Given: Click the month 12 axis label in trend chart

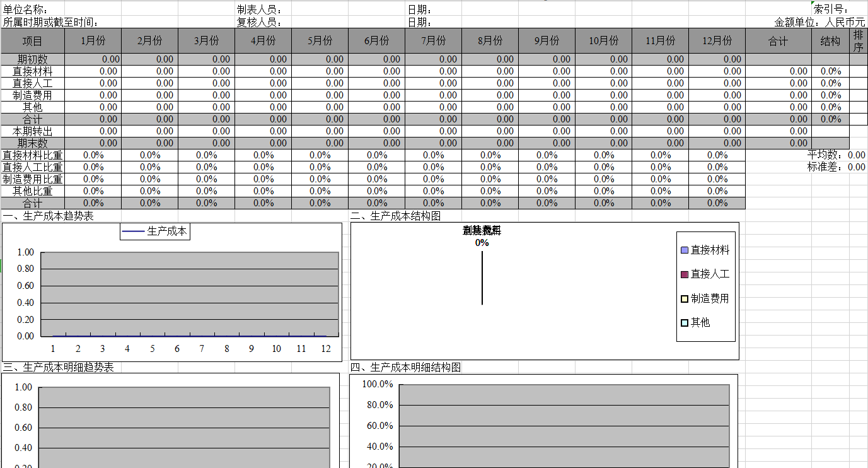Looking at the screenshot, I should [326, 349].
